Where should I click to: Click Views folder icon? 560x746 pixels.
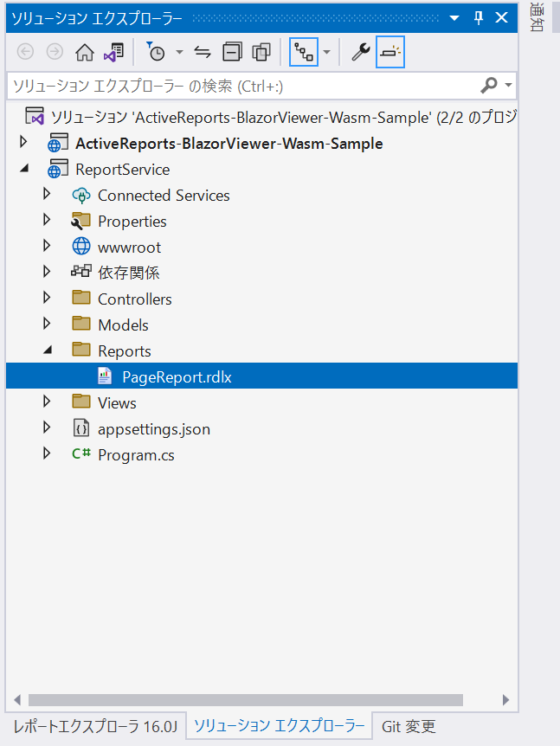pos(81,401)
